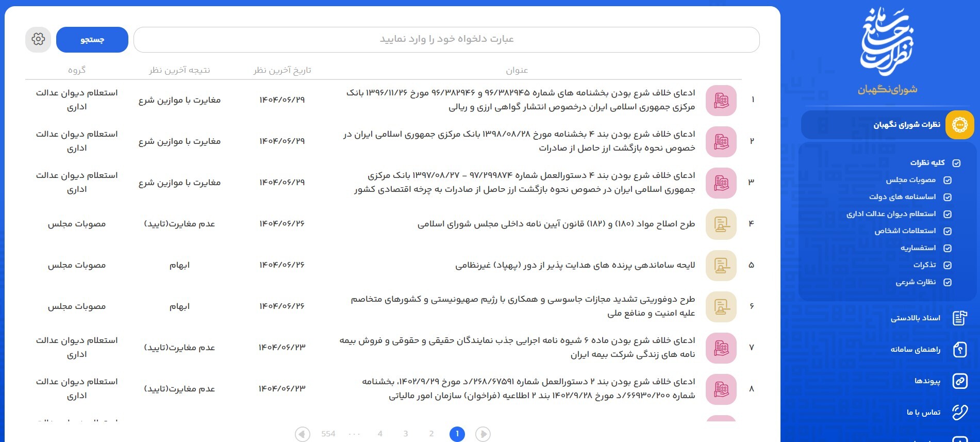Click the pink icon of row ۳
This screenshot has height=442, width=980.
click(721, 183)
